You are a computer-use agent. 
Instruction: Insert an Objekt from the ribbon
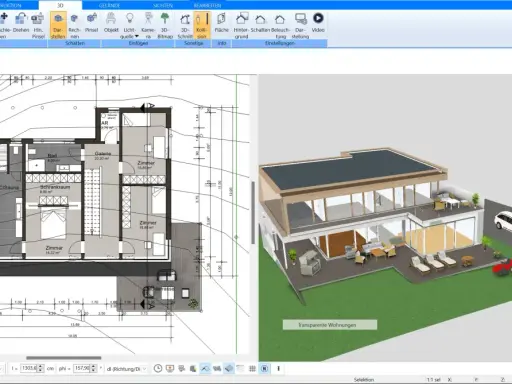click(x=111, y=23)
